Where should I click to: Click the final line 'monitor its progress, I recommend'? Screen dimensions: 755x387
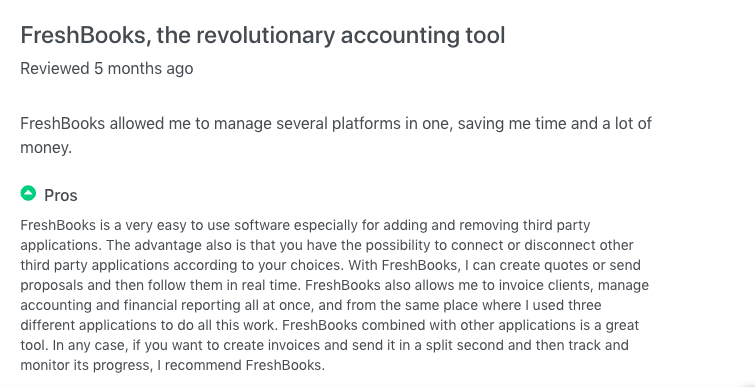point(173,365)
